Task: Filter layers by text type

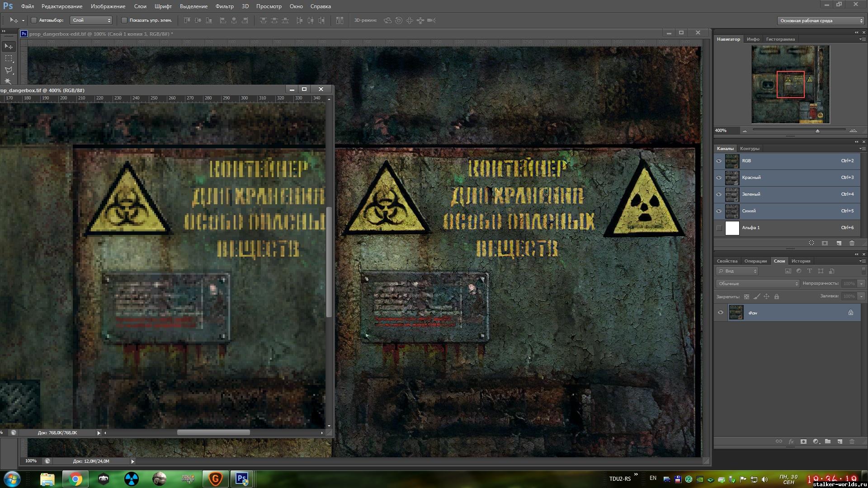Action: [810, 271]
